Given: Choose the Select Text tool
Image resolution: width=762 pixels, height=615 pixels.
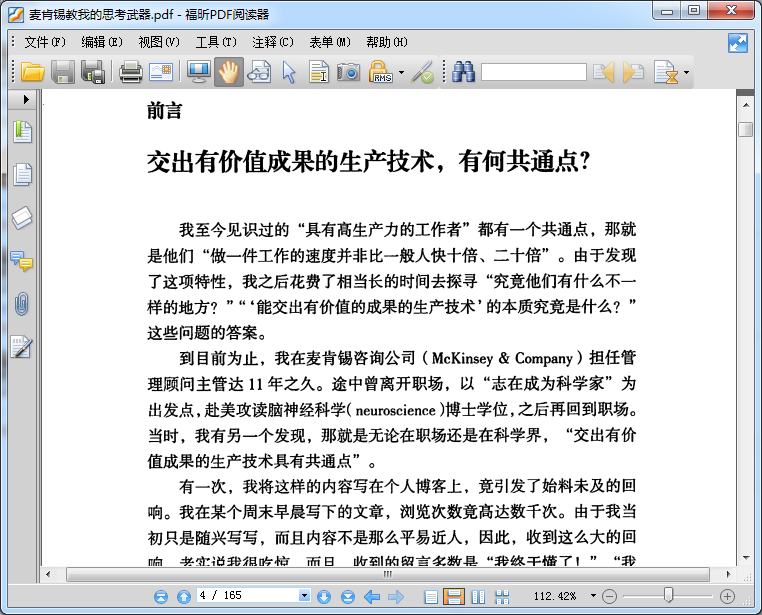Looking at the screenshot, I should (x=318, y=72).
